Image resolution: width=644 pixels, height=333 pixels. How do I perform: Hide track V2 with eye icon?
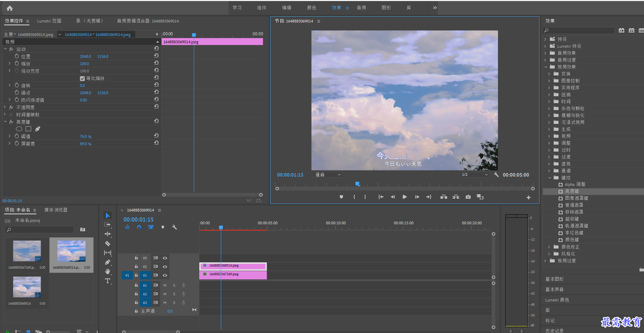click(165, 267)
